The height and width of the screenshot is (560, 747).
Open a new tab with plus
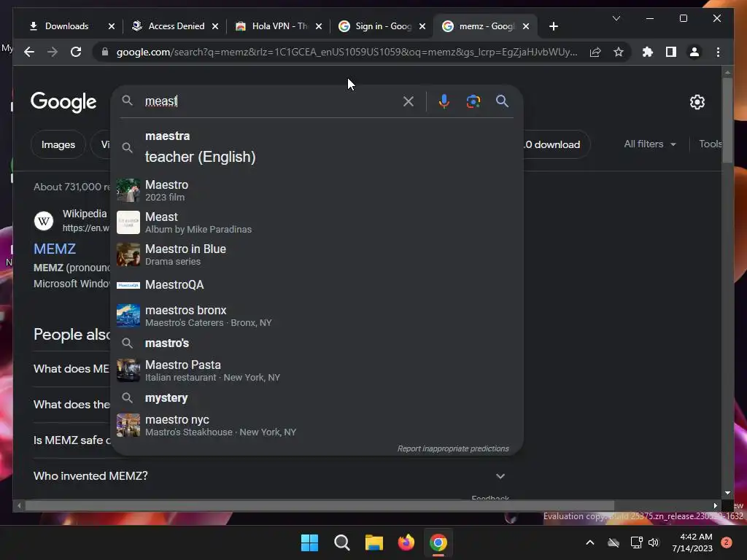click(553, 26)
